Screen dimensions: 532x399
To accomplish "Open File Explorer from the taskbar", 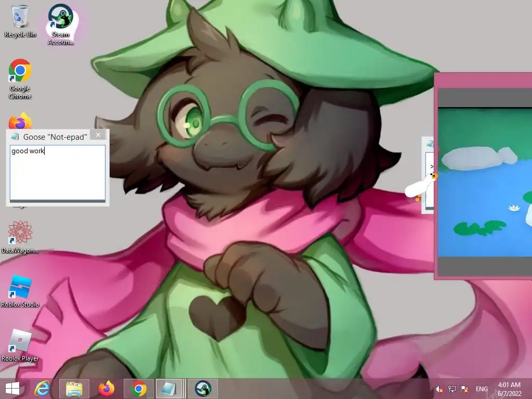I will point(74,389).
